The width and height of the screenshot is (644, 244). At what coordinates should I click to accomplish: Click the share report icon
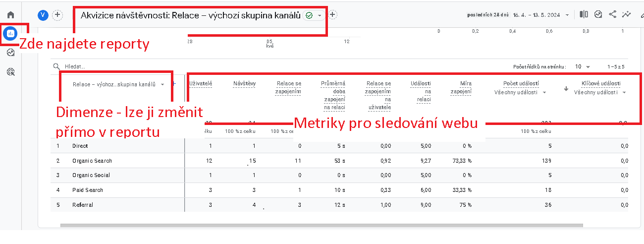[x=613, y=14]
